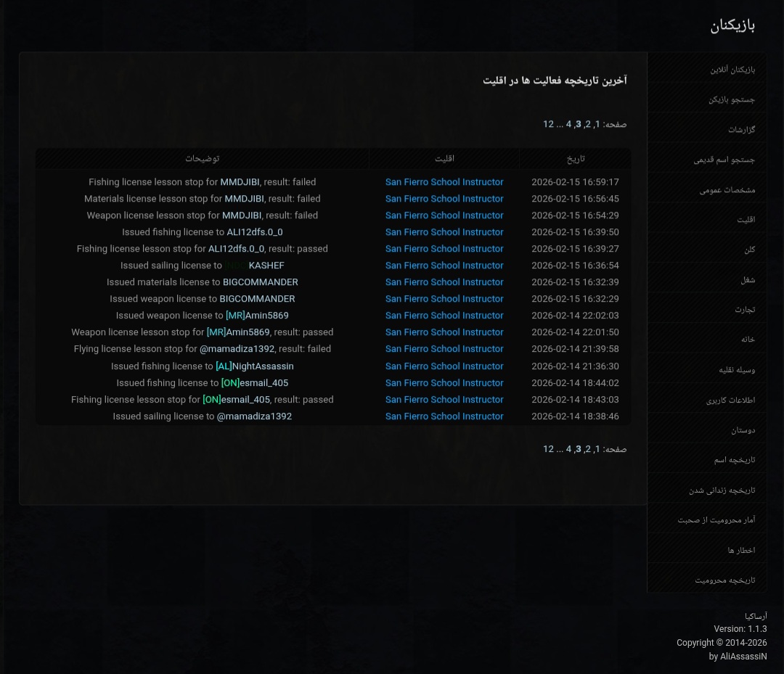Open BIGCOMMANDER in the materials license row

pyautogui.click(x=260, y=282)
